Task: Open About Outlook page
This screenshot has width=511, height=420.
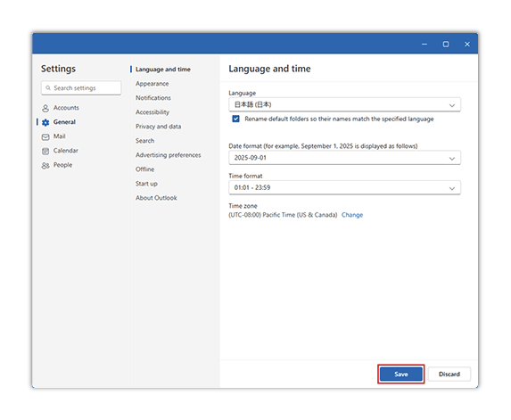Action: point(156,198)
